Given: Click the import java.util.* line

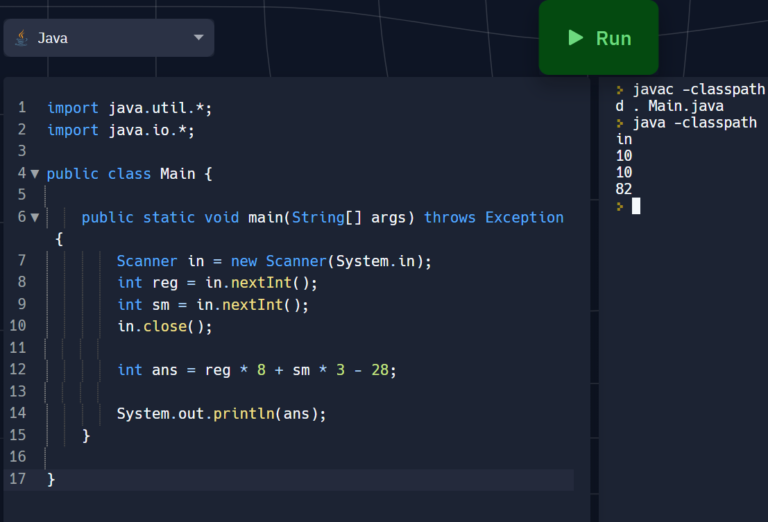Looking at the screenshot, I should tap(129, 108).
